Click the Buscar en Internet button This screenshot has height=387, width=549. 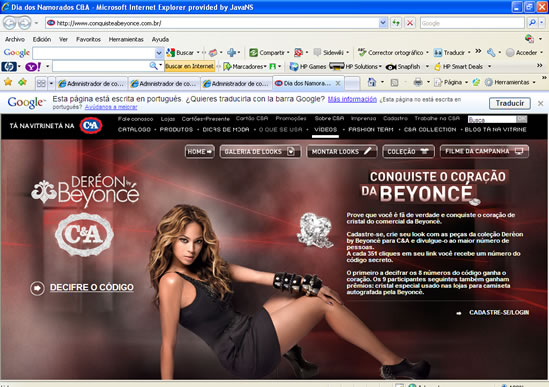(x=189, y=66)
